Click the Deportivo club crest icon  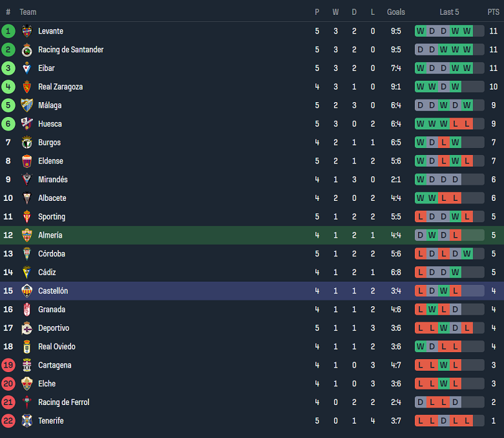[x=26, y=328]
